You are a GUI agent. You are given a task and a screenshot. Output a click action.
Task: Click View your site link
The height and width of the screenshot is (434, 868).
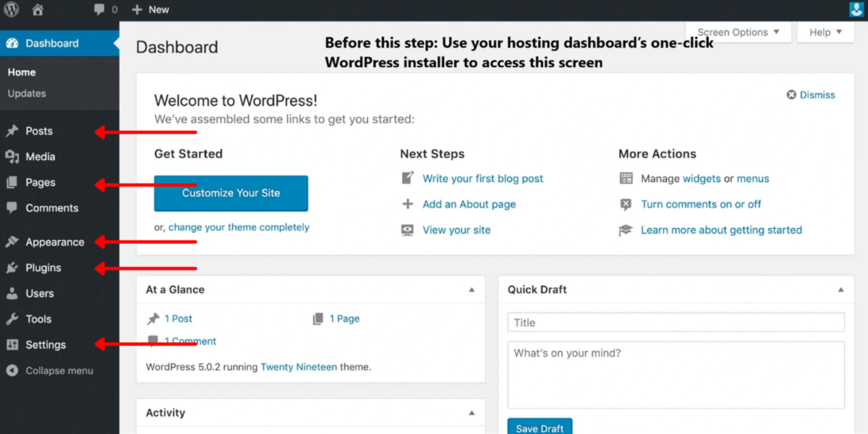[456, 230]
